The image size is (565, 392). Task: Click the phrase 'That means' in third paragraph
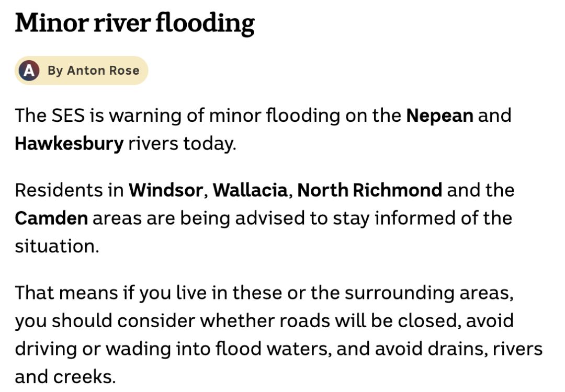(66, 293)
